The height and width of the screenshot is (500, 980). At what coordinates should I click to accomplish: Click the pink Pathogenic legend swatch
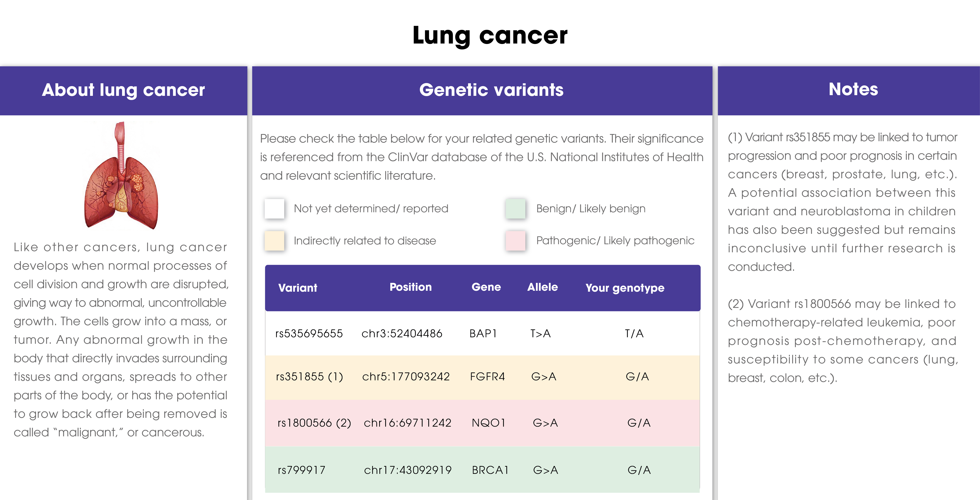[x=516, y=241]
